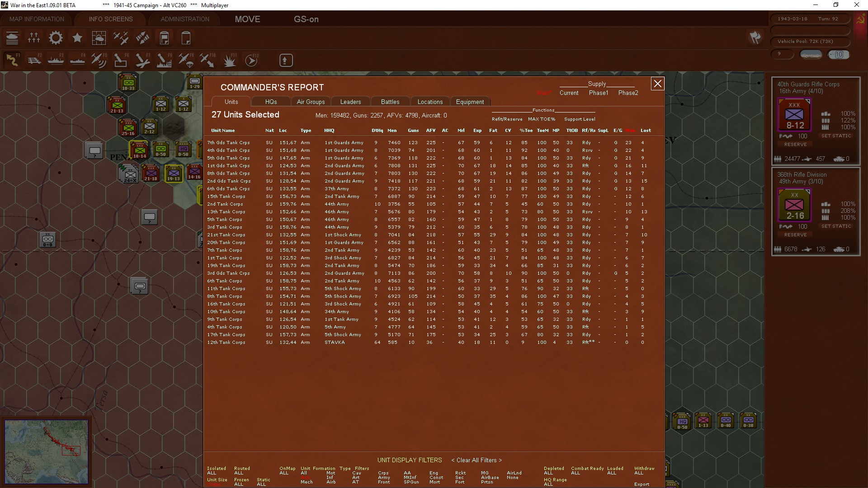Image resolution: width=868 pixels, height=488 pixels.
Task: Toggle the SPGun type filter
Action: tap(411, 482)
